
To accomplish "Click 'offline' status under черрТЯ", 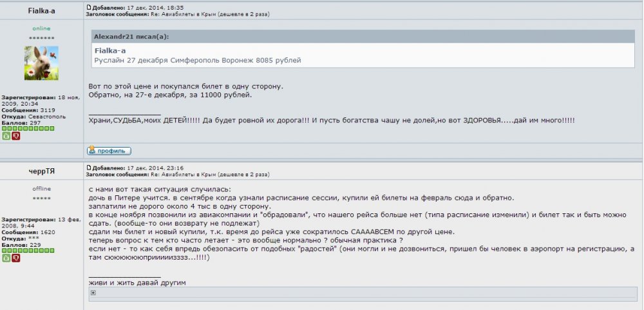I will (41, 189).
